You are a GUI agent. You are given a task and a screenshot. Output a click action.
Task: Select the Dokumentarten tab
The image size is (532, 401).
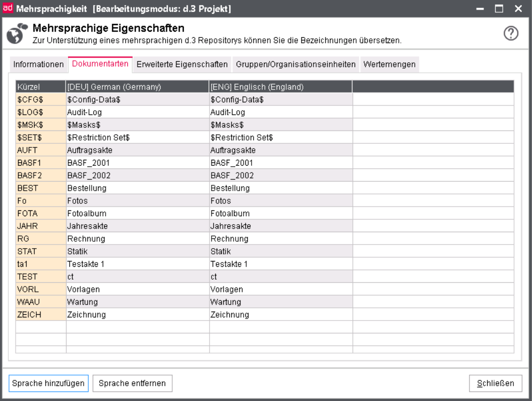coord(100,64)
